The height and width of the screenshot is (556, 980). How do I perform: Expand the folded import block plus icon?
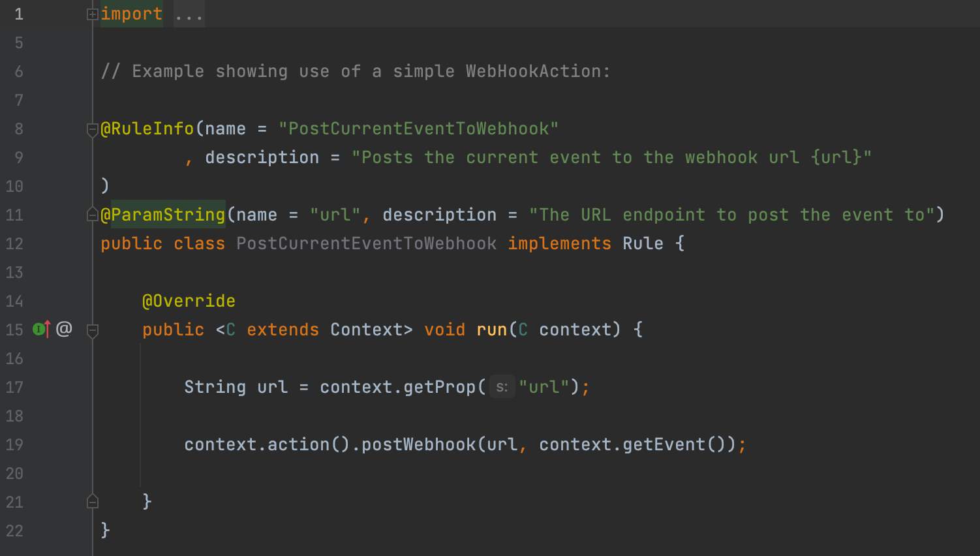(x=93, y=14)
